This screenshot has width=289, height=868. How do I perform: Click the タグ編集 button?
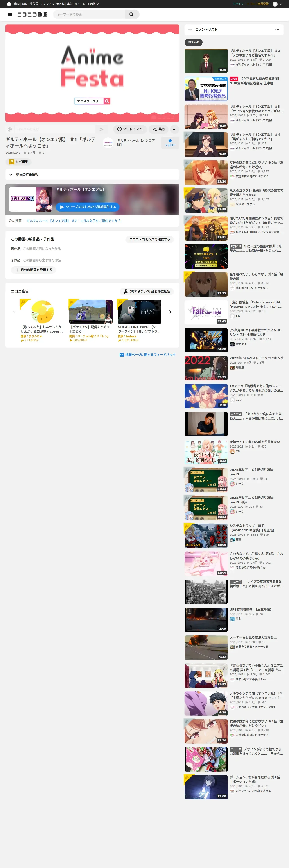[18, 162]
